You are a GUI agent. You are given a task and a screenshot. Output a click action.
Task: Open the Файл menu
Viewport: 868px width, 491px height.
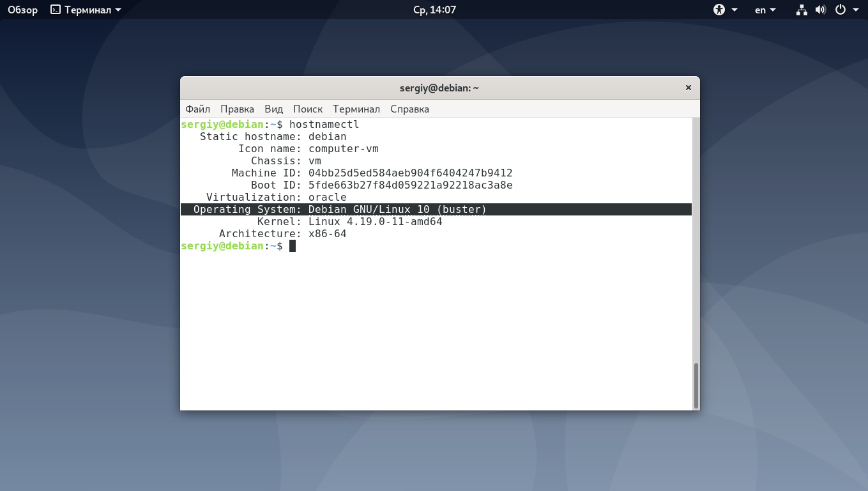(197, 109)
